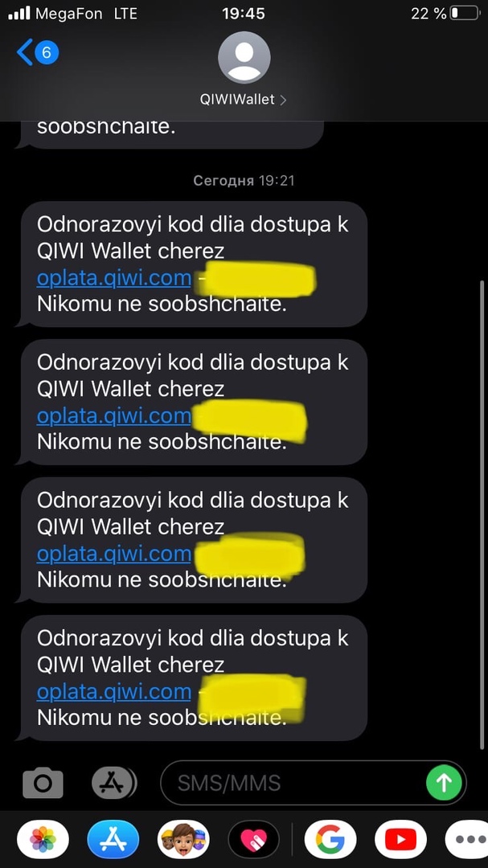This screenshot has width=488, height=868.
Task: Open the heart Digital Touch app
Action: point(254,839)
